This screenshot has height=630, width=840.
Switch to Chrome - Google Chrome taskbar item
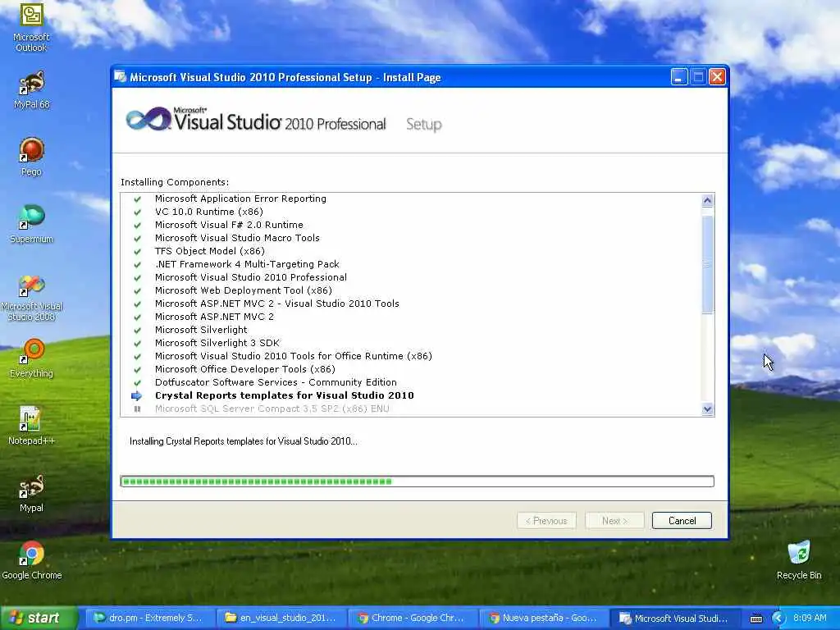click(412, 619)
